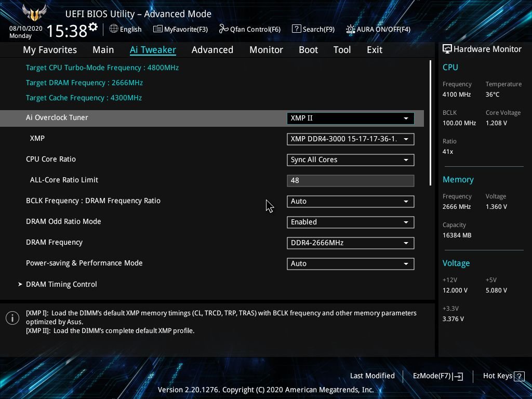Select the Ai Overclock Tuner row label
Screen dimensions: 532x399
[57, 117]
